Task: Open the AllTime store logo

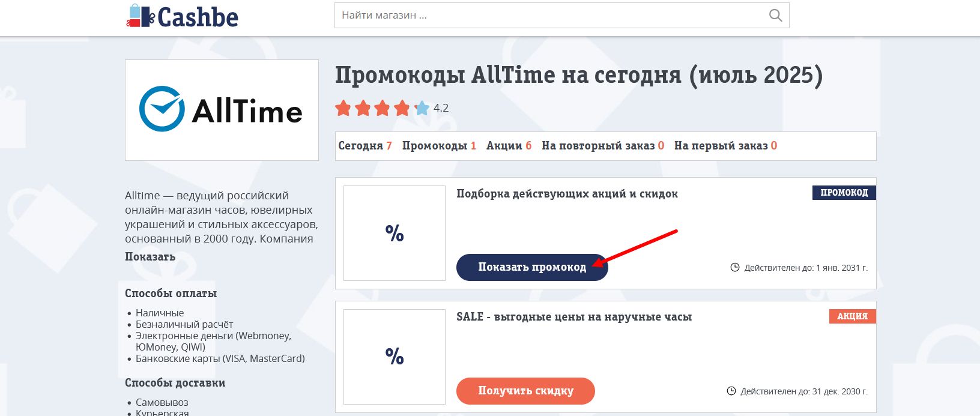Action: (x=222, y=110)
